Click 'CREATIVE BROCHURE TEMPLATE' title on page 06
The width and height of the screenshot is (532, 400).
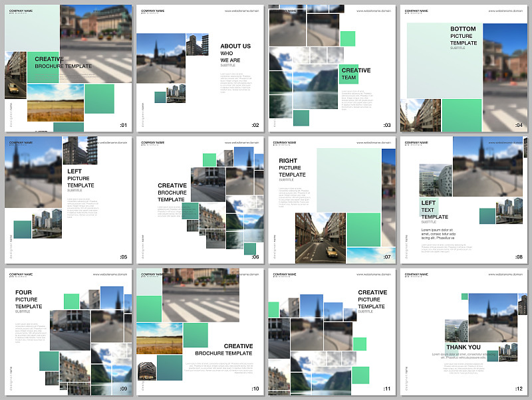tap(172, 193)
